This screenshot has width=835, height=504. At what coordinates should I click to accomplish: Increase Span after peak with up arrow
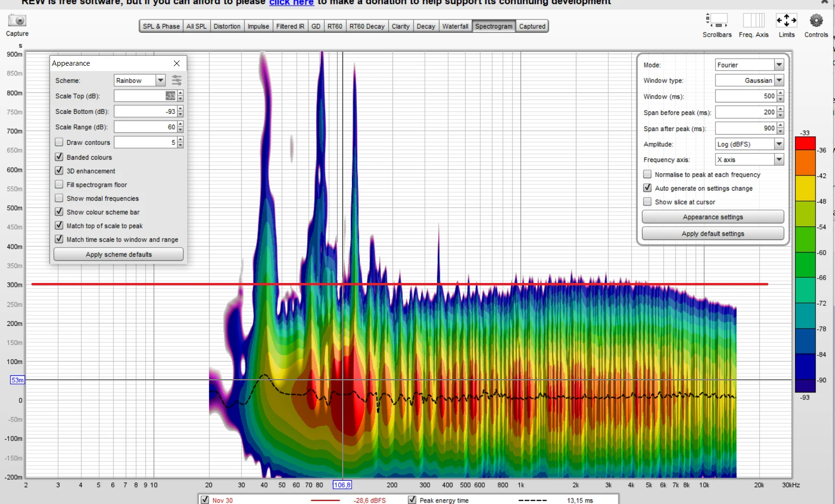(780, 125)
